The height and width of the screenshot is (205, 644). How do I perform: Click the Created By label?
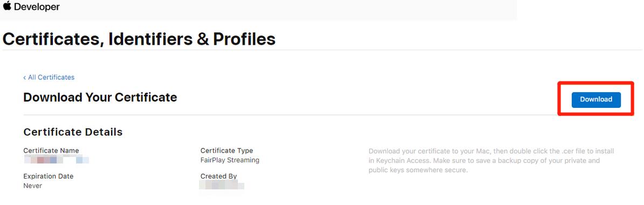click(x=218, y=176)
